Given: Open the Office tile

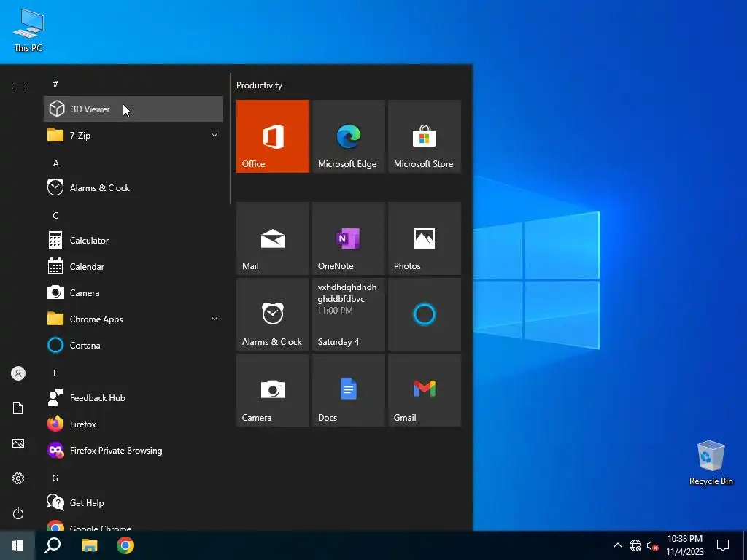Looking at the screenshot, I should (x=273, y=136).
